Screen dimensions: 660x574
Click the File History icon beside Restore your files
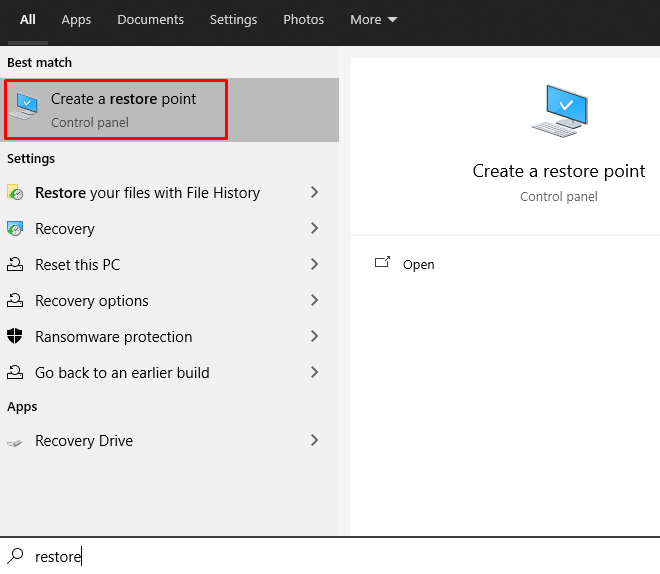coord(15,193)
